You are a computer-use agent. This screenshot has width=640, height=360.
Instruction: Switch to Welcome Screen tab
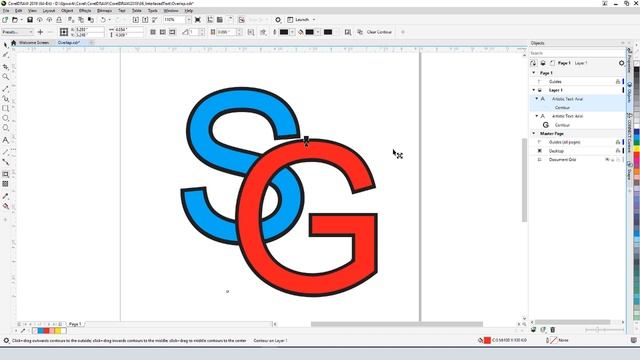tap(34, 42)
